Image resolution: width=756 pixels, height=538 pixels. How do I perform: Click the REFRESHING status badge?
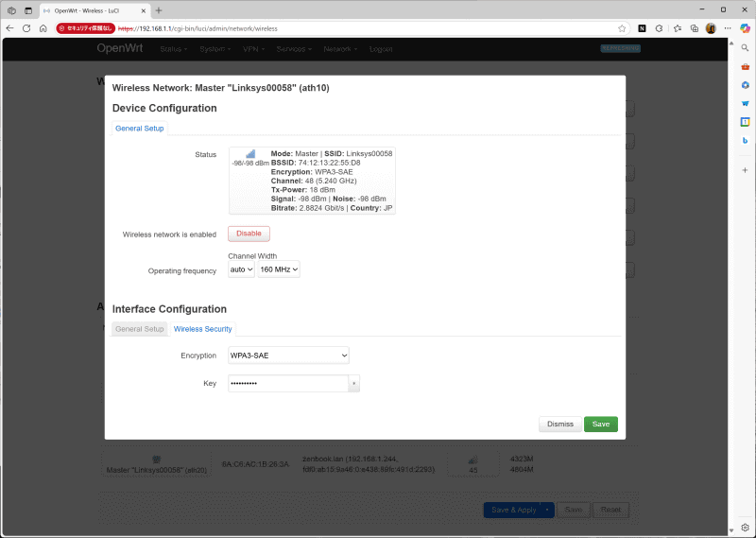[x=621, y=48]
